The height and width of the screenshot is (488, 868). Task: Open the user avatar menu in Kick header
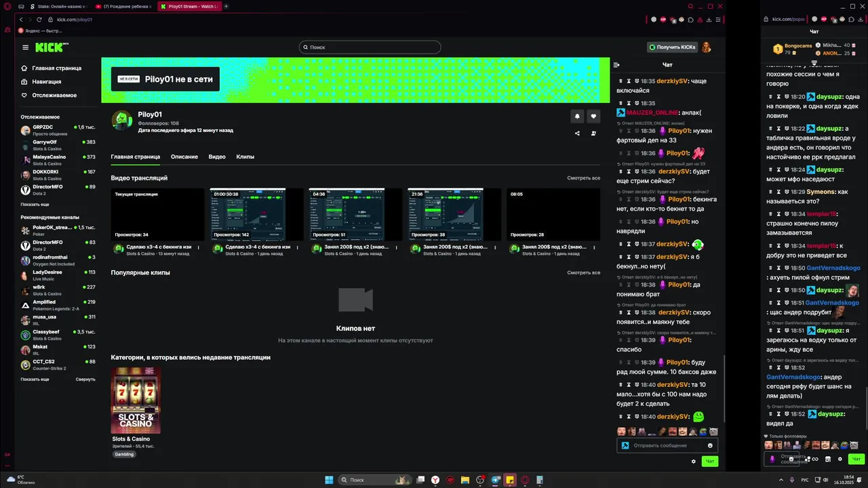707,47
